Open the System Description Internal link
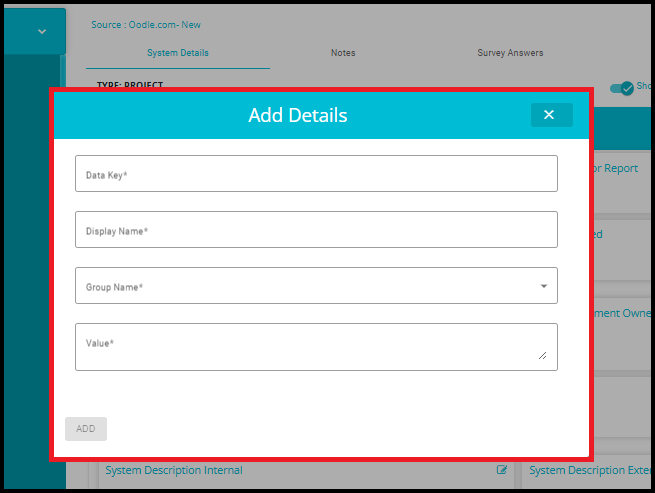Viewport: 655px width, 493px height. tap(174, 470)
